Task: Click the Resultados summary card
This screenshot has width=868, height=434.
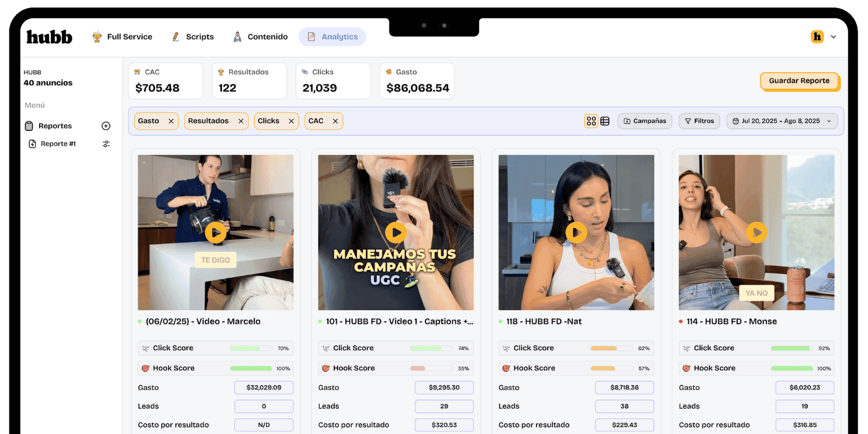Action: 249,81
